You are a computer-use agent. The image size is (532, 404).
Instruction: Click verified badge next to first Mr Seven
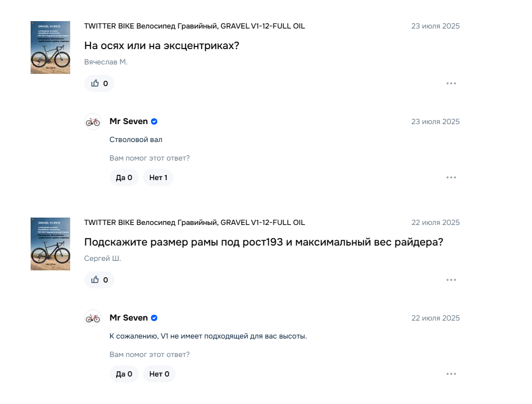(154, 121)
